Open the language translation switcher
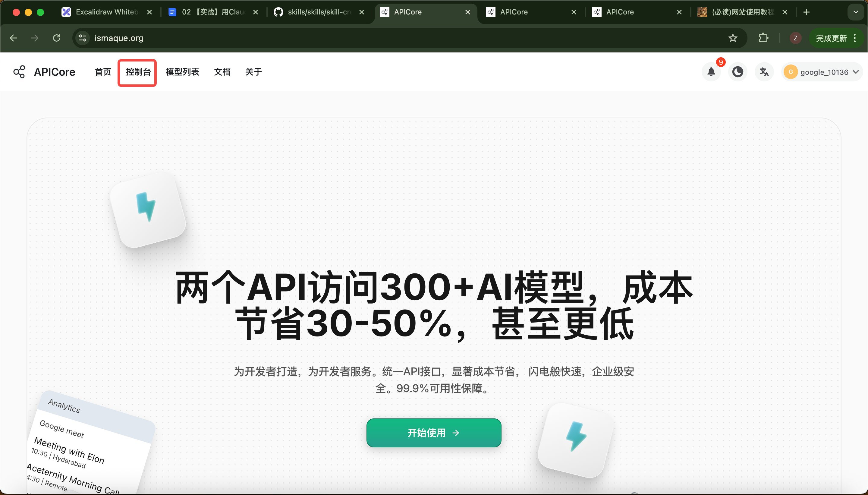The width and height of the screenshot is (868, 495). (764, 72)
